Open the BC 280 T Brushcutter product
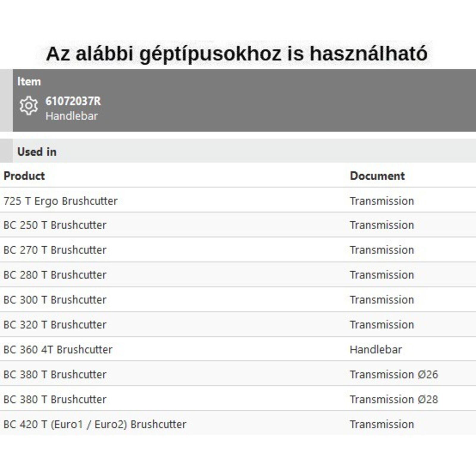Screen dimensions: 476x476 click(55, 275)
